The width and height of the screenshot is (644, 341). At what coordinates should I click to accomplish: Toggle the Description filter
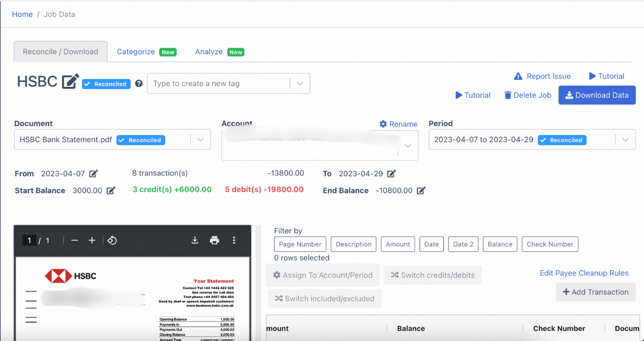tap(353, 244)
